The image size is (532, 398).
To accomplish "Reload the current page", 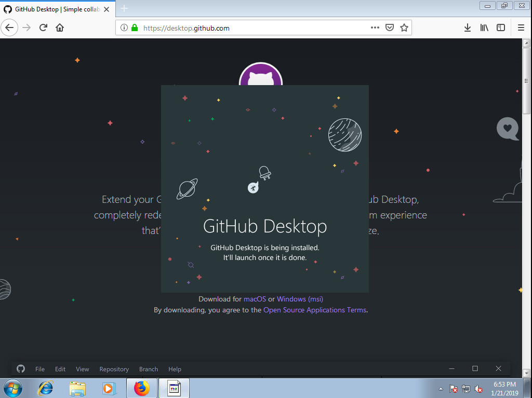I will [x=44, y=28].
